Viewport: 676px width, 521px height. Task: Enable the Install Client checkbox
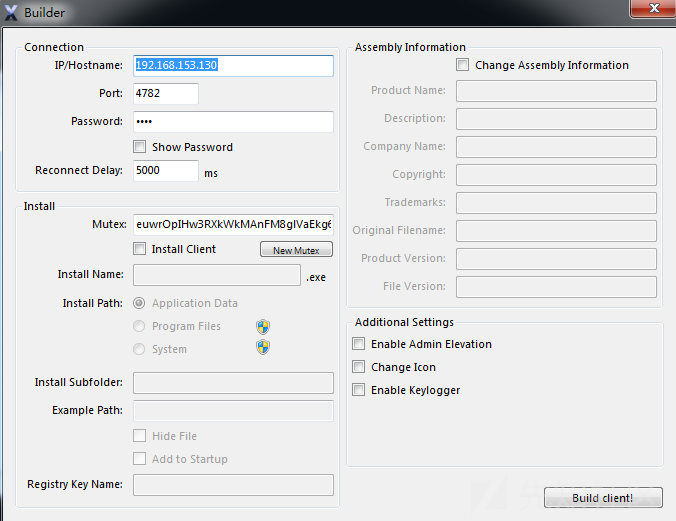tap(139, 249)
